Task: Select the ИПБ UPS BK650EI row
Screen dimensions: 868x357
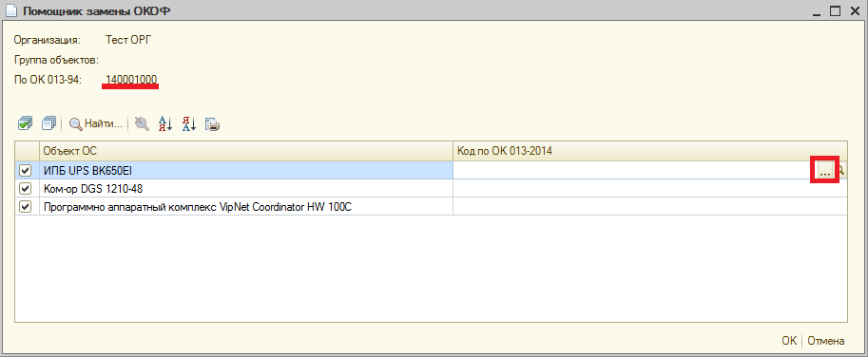Action: 246,171
